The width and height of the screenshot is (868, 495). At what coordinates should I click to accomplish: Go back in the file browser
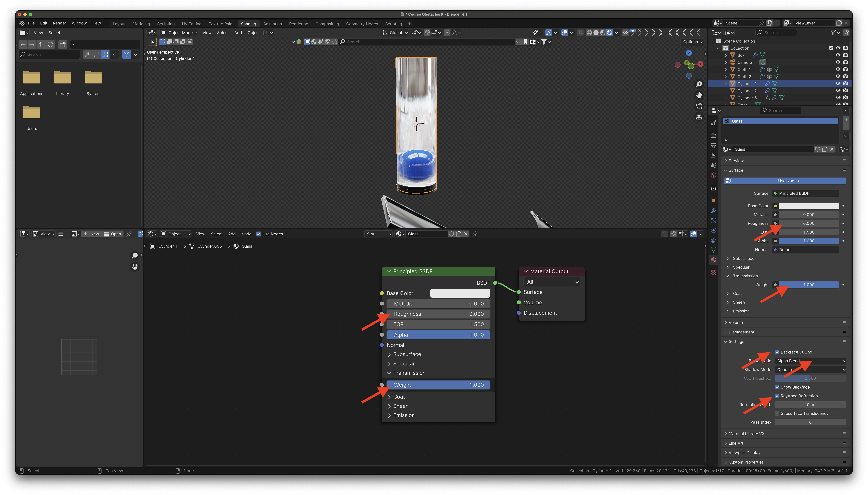tap(23, 45)
